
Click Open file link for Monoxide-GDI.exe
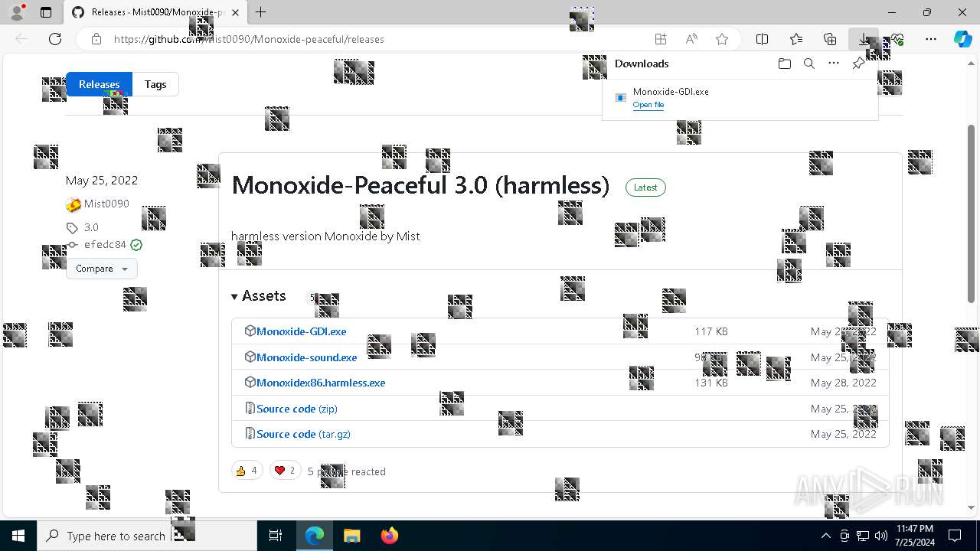point(648,105)
